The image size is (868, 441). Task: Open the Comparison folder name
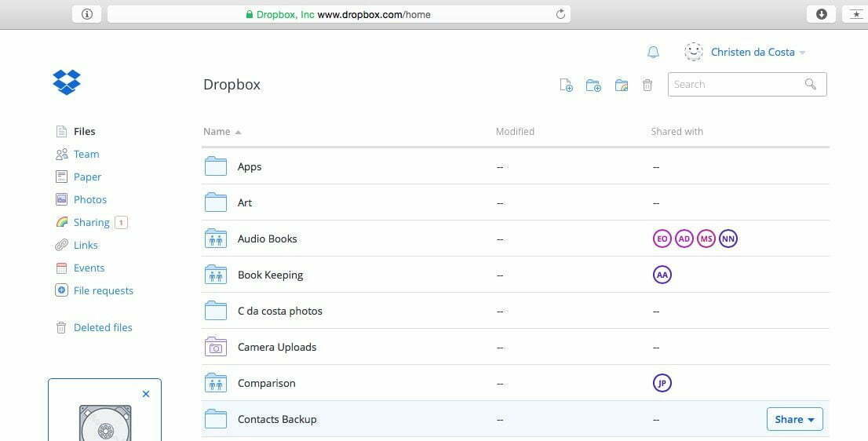(267, 383)
